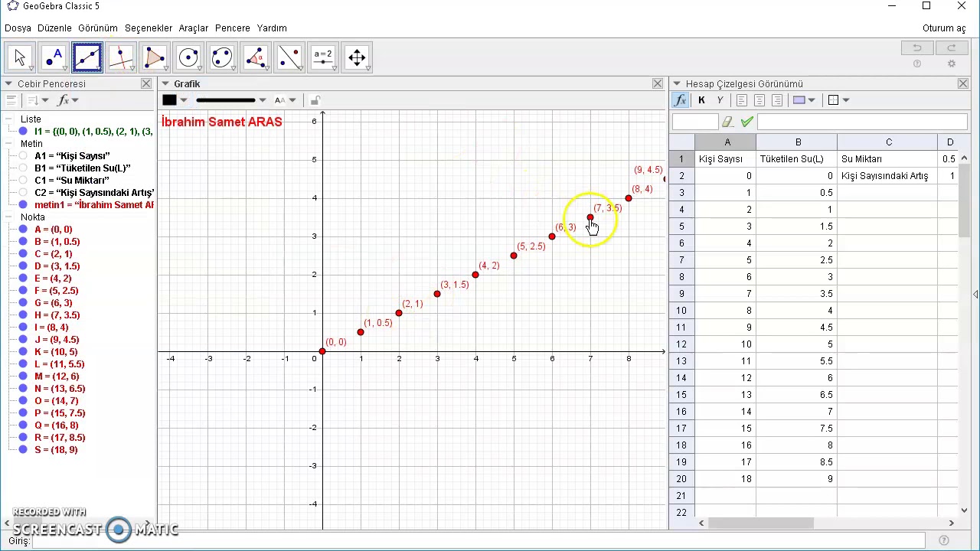Click the Redo arrow button
The image size is (980, 551).
point(952,48)
